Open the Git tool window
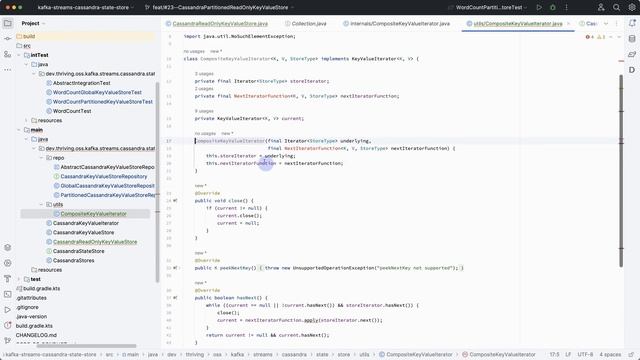The height and width of the screenshot is (360, 640). coord(7,340)
